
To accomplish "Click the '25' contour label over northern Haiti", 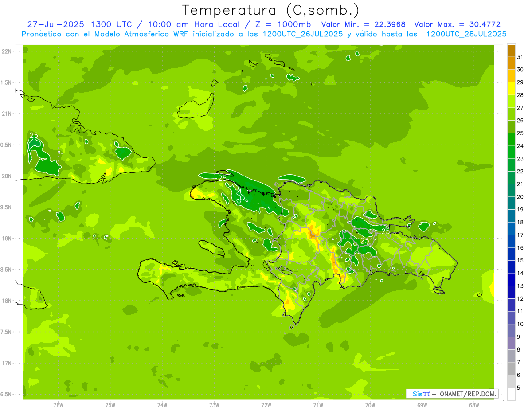I will pos(223,178).
